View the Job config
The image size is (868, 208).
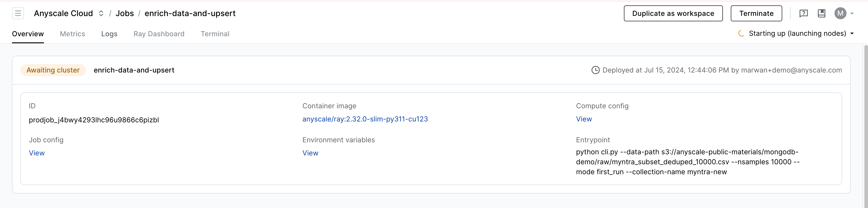pyautogui.click(x=37, y=153)
